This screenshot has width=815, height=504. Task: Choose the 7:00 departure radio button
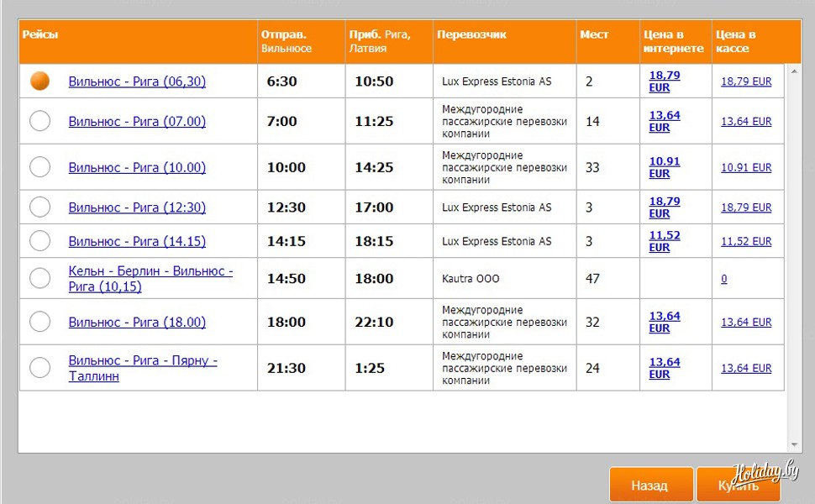[39, 121]
